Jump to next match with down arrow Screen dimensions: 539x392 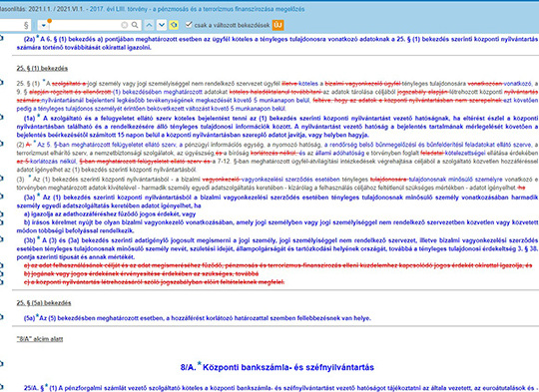click(162, 25)
